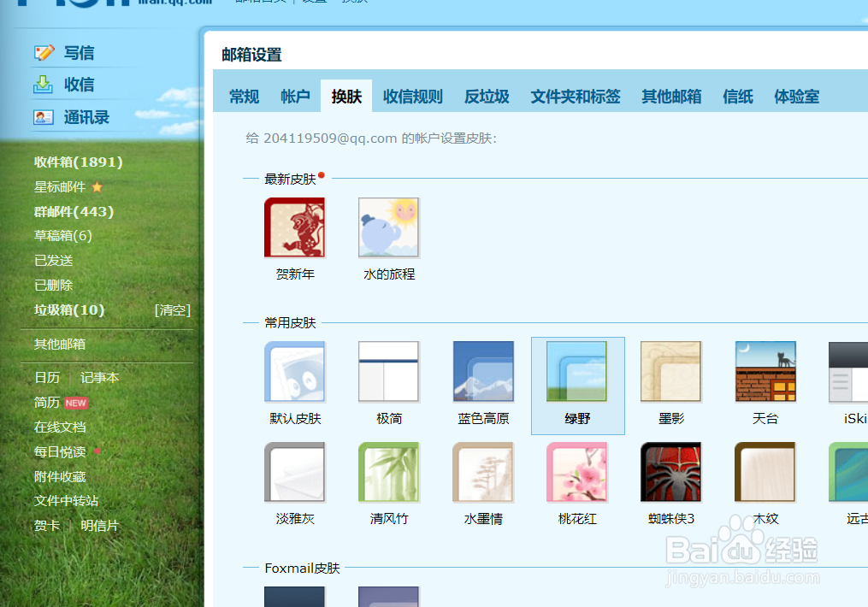868x607 pixels.
Task: Choose the 极简 skin thumbnail
Action: 388,371
